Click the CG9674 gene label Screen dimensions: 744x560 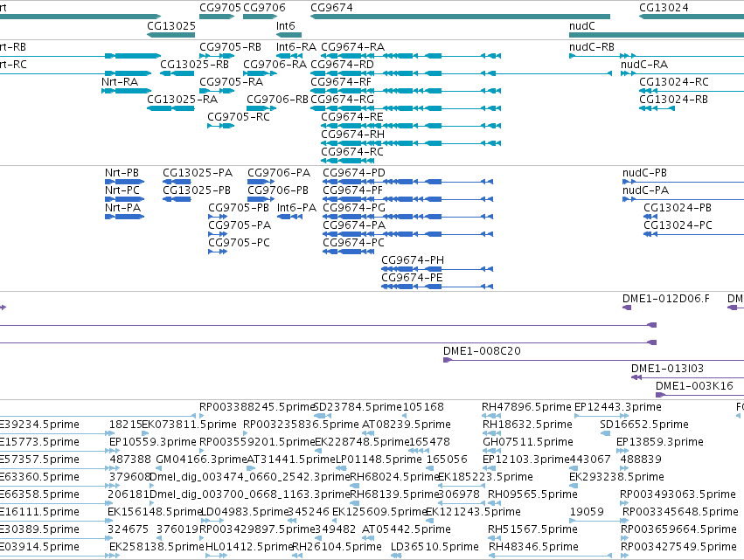[331, 8]
